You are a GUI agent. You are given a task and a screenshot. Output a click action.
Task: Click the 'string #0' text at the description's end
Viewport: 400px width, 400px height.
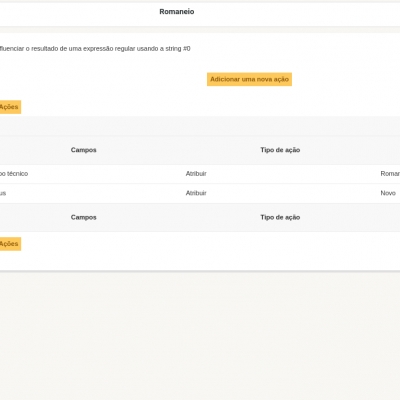(x=178, y=49)
